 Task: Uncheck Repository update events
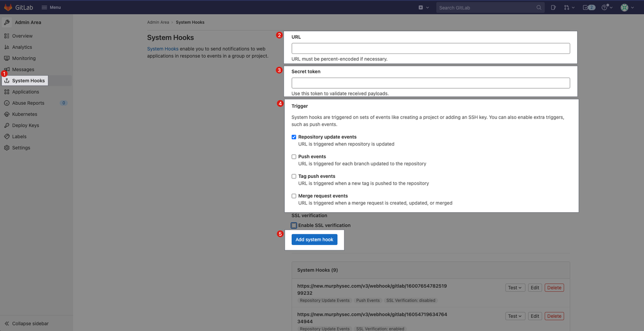pyautogui.click(x=294, y=137)
